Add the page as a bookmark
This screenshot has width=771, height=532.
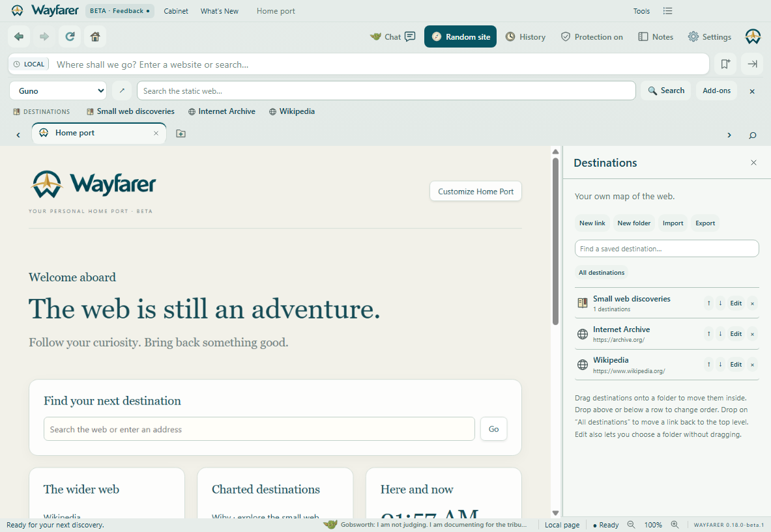[x=725, y=64]
